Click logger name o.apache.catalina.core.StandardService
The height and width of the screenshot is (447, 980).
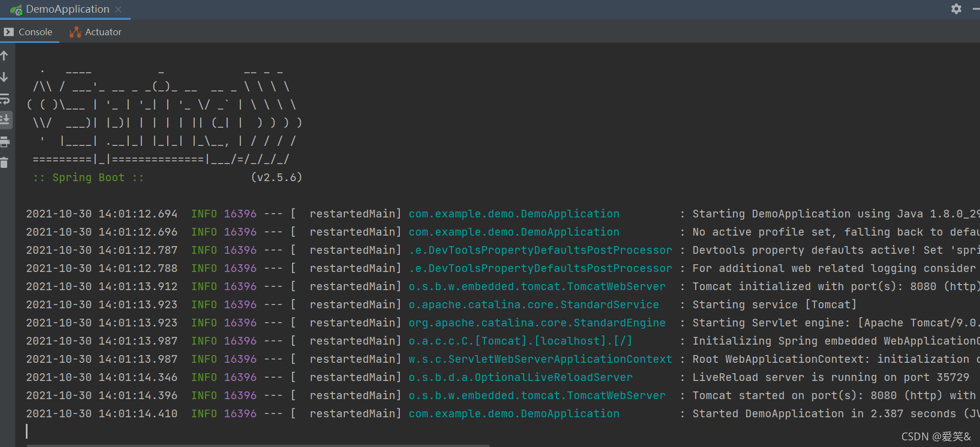point(533,304)
